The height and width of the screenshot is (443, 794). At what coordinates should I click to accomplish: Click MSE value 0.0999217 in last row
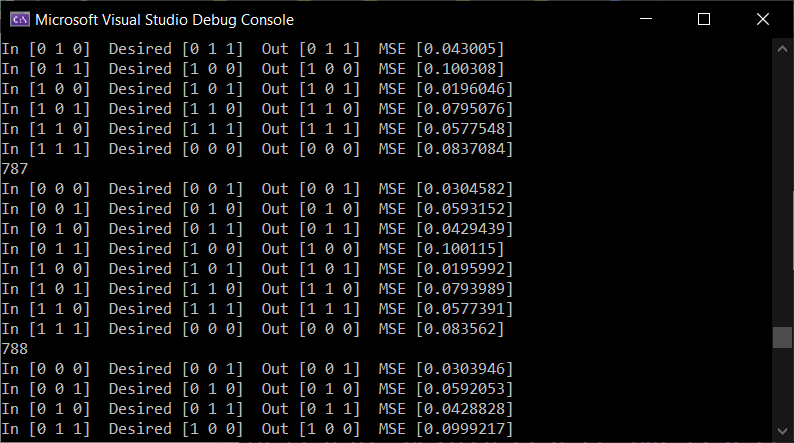[464, 429]
